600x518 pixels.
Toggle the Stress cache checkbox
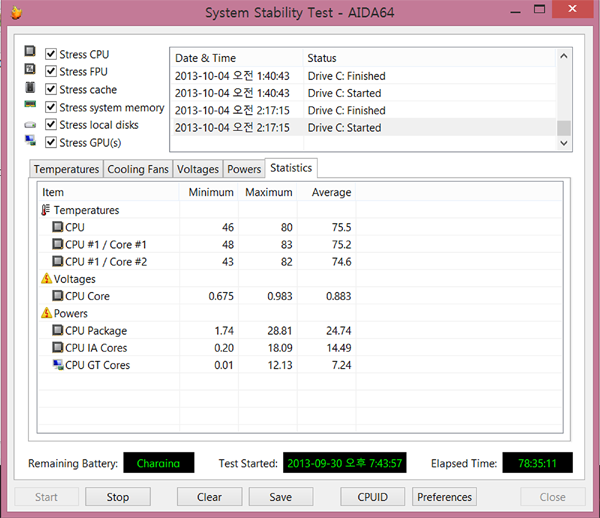(x=51, y=89)
